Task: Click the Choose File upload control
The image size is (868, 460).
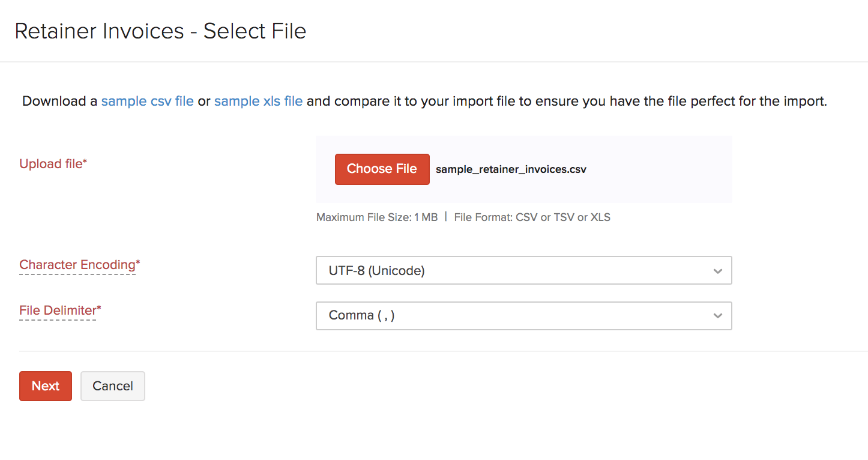Action: 382,169
